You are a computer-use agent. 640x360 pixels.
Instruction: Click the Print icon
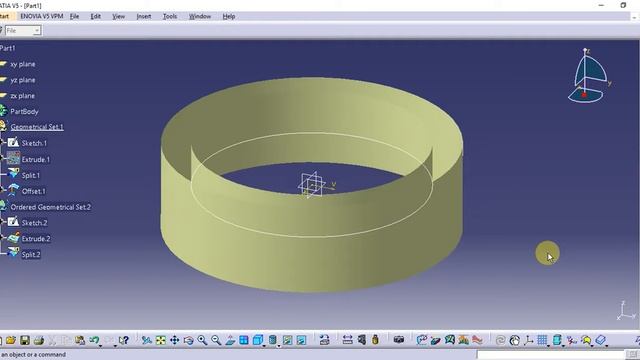click(39, 340)
